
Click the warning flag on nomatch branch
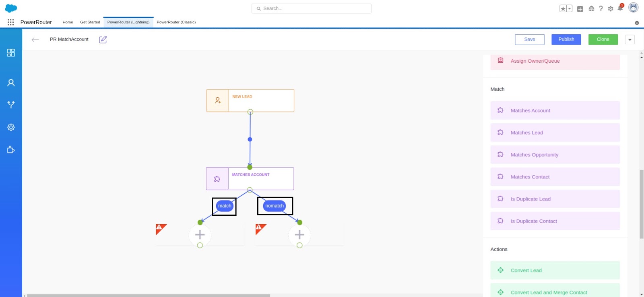tap(260, 229)
